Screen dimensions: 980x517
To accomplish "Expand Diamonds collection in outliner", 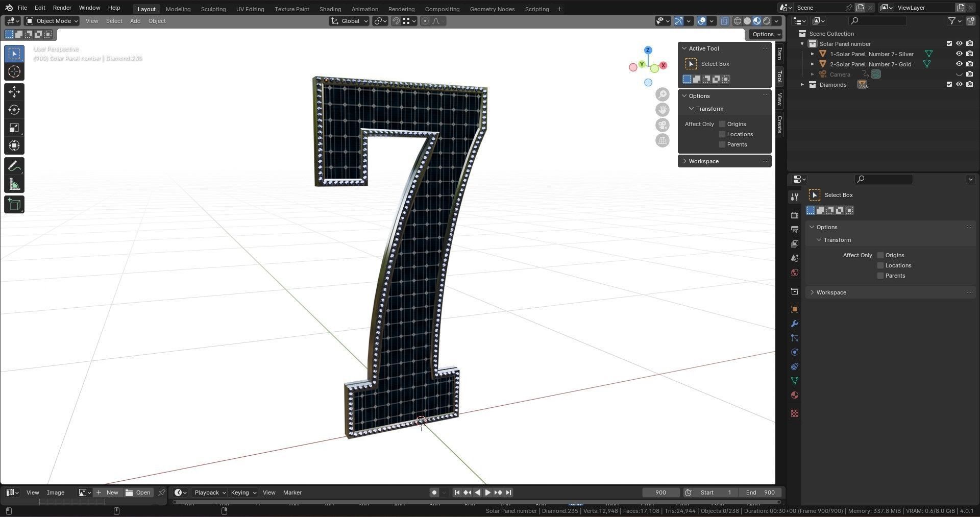I will (802, 85).
